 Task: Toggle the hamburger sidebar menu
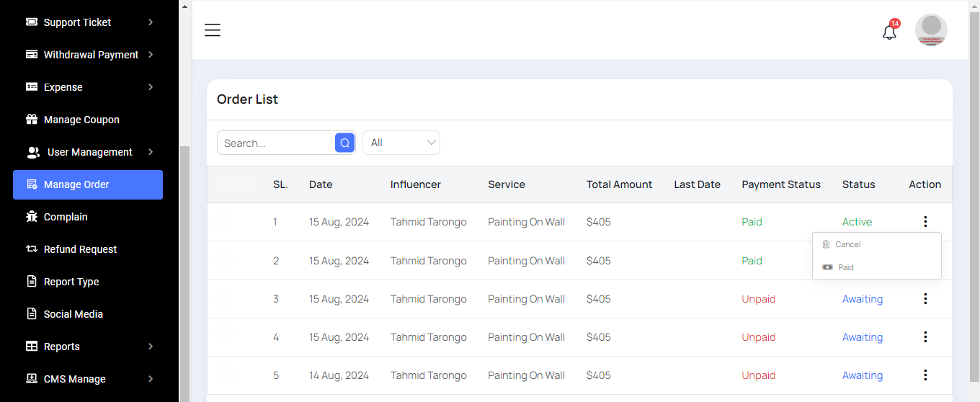tap(212, 30)
